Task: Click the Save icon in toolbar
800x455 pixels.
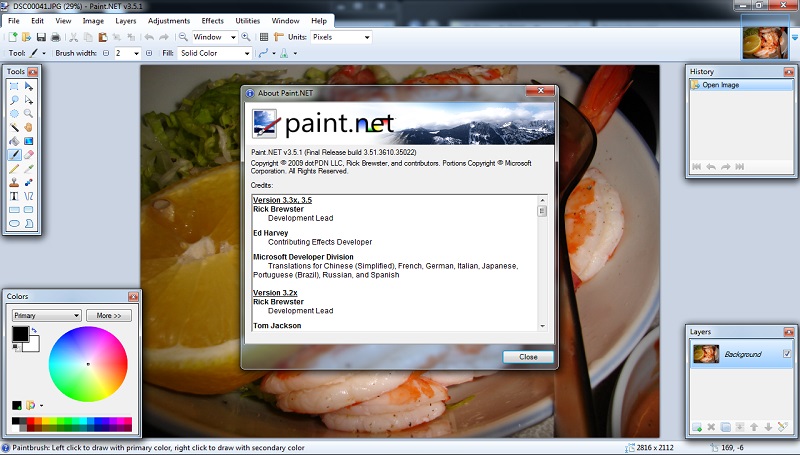Action: click(41, 37)
